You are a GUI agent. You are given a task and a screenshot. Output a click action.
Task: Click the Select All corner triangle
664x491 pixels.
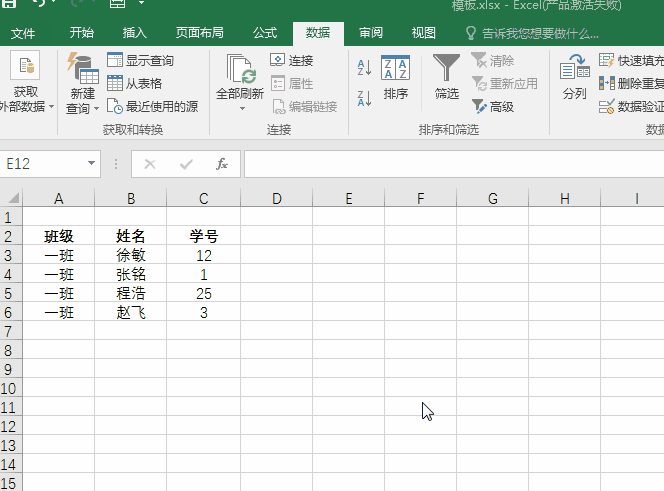(x=12, y=199)
